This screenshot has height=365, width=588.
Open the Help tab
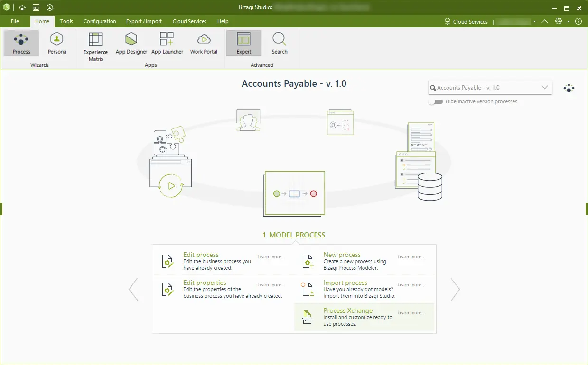point(223,21)
